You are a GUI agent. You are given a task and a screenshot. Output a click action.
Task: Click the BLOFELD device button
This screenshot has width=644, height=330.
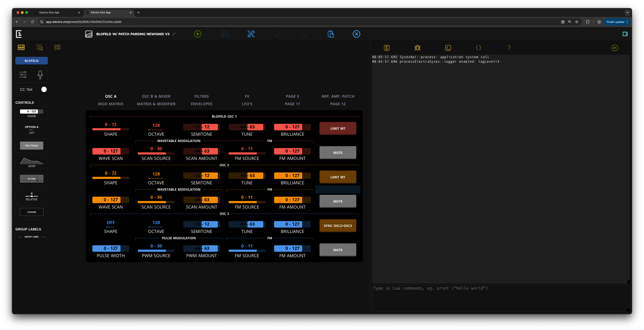(32, 61)
